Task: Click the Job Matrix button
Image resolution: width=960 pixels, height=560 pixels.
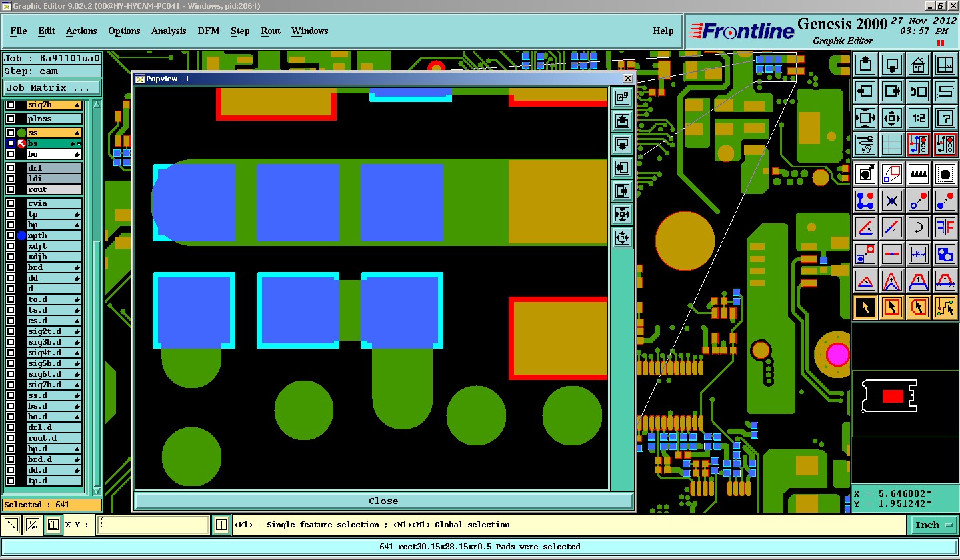Action: pyautogui.click(x=52, y=87)
